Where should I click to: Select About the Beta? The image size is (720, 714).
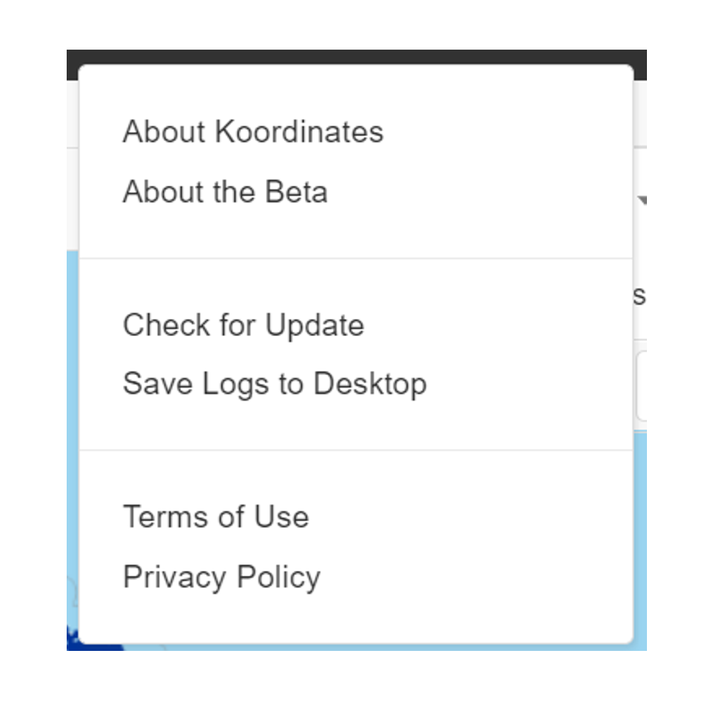coord(225,191)
